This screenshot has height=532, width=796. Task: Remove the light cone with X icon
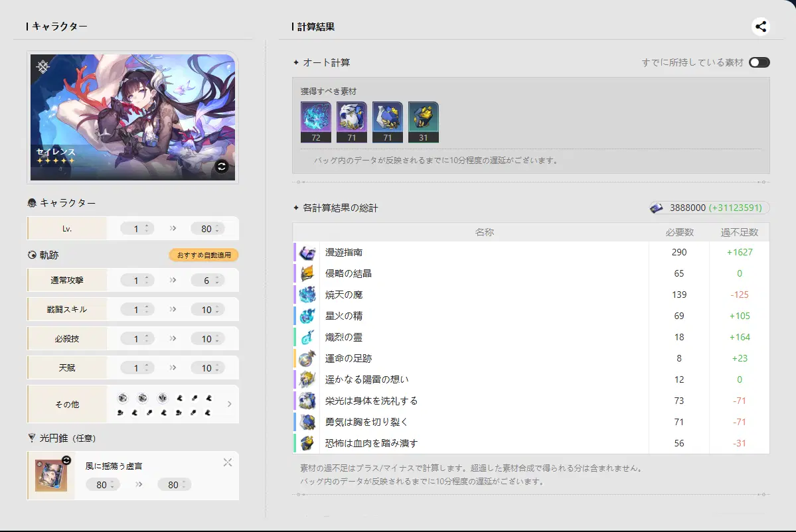pyautogui.click(x=228, y=462)
